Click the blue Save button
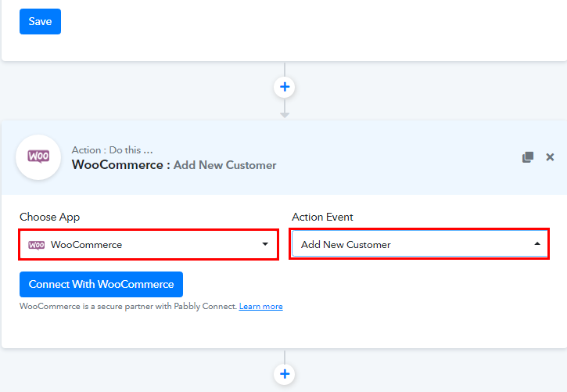This screenshot has height=392, width=567. pos(40,22)
